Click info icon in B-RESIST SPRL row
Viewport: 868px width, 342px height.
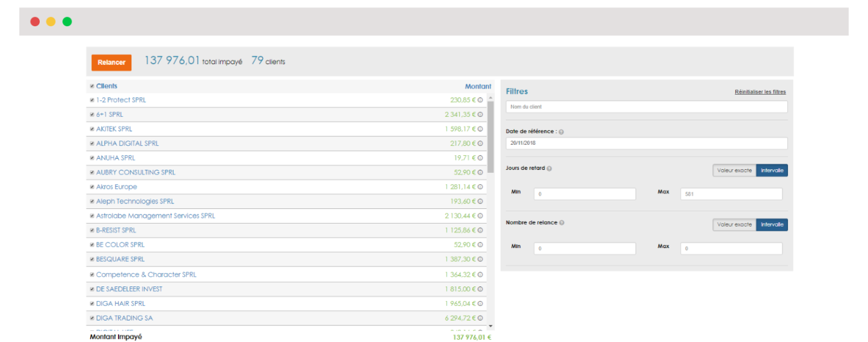(x=480, y=230)
